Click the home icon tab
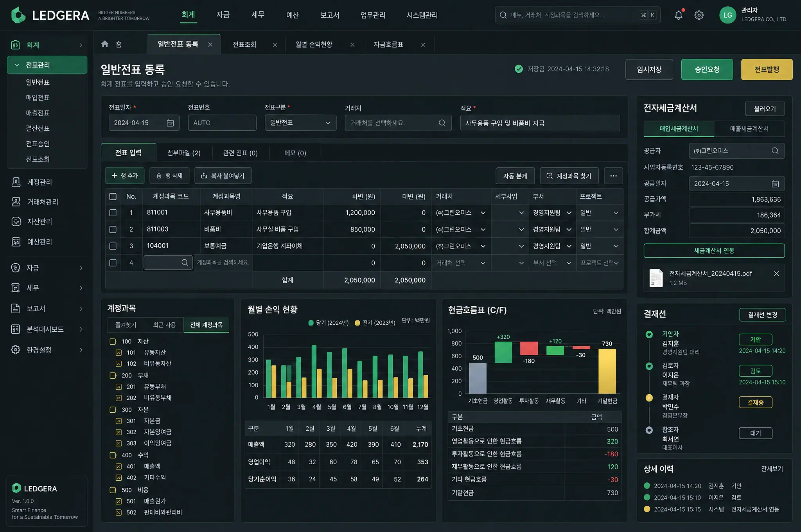The height and width of the screenshot is (532, 801). pyautogui.click(x=105, y=44)
